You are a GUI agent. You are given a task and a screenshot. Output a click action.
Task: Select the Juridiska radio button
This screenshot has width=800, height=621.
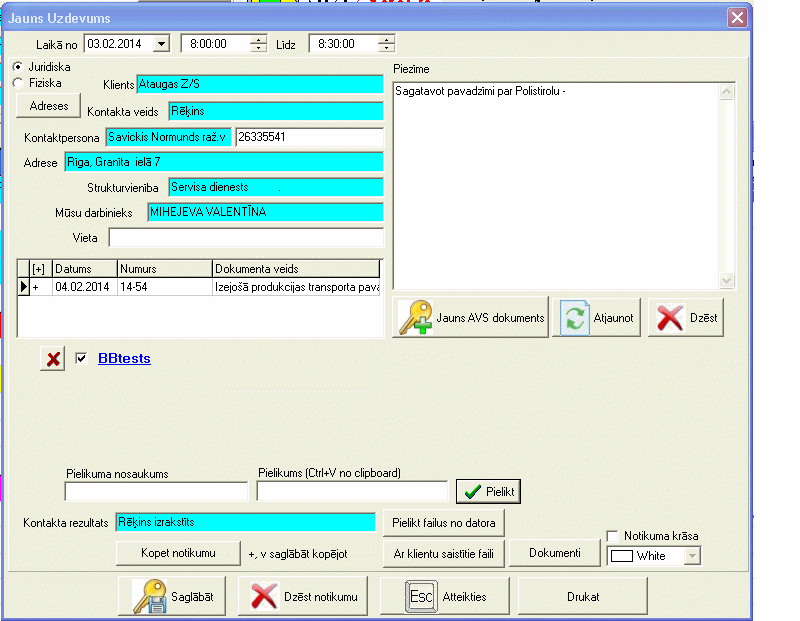point(18,67)
